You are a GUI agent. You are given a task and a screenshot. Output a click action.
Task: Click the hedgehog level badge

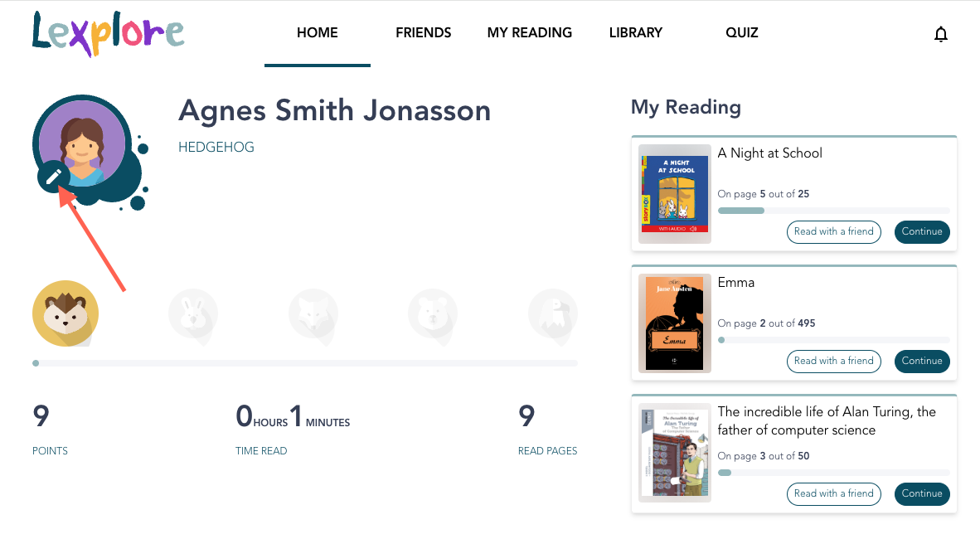65,314
